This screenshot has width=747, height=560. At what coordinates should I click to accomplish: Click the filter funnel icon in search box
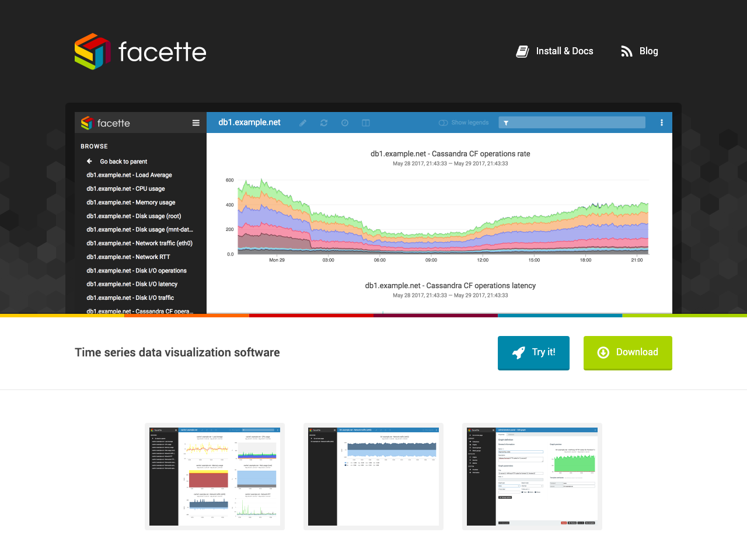505,123
